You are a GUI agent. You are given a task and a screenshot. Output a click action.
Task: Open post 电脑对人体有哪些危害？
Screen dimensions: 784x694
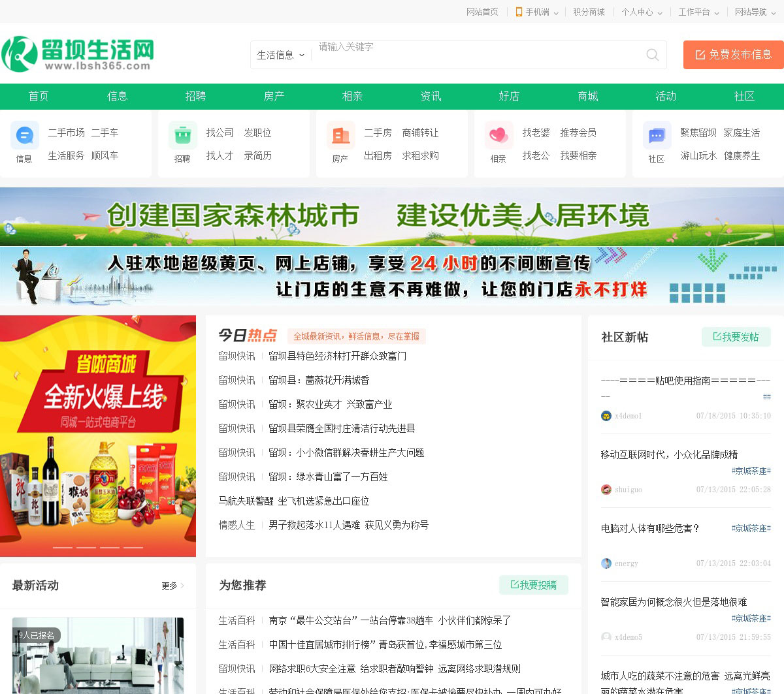pos(651,528)
